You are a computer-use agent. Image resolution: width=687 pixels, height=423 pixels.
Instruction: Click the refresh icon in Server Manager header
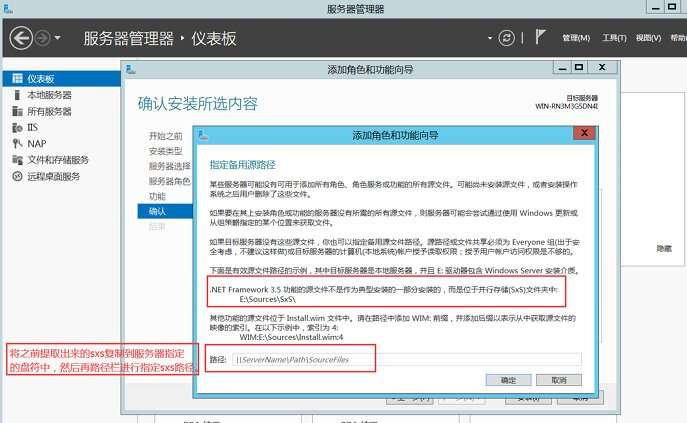[x=506, y=38]
